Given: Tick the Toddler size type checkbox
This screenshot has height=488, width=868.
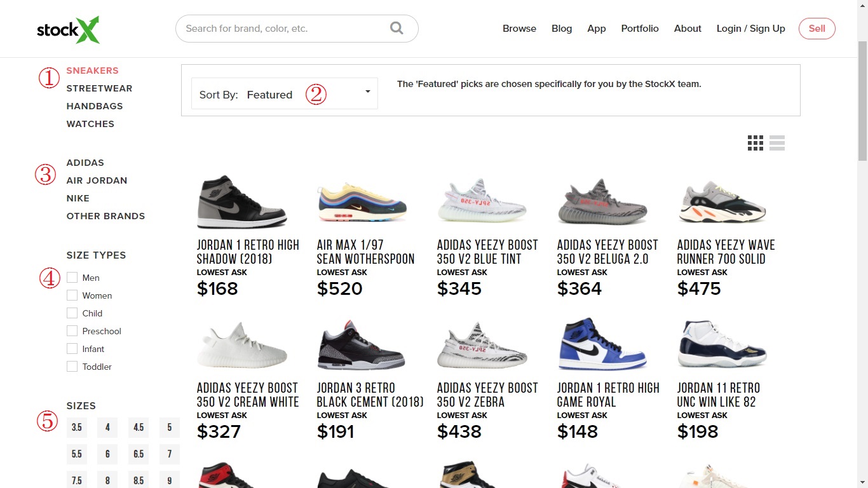Looking at the screenshot, I should coord(72,367).
